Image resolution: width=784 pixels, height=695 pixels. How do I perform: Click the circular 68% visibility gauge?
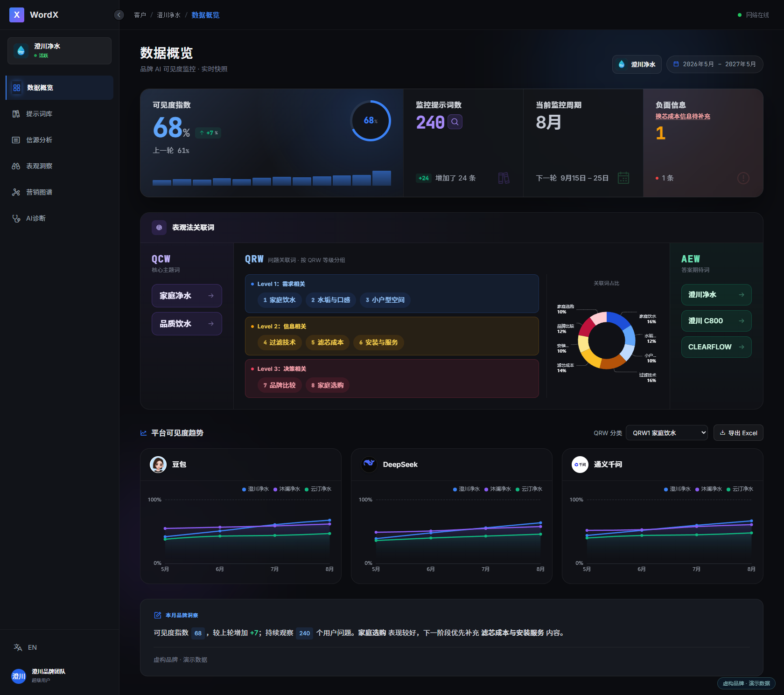pyautogui.click(x=371, y=121)
